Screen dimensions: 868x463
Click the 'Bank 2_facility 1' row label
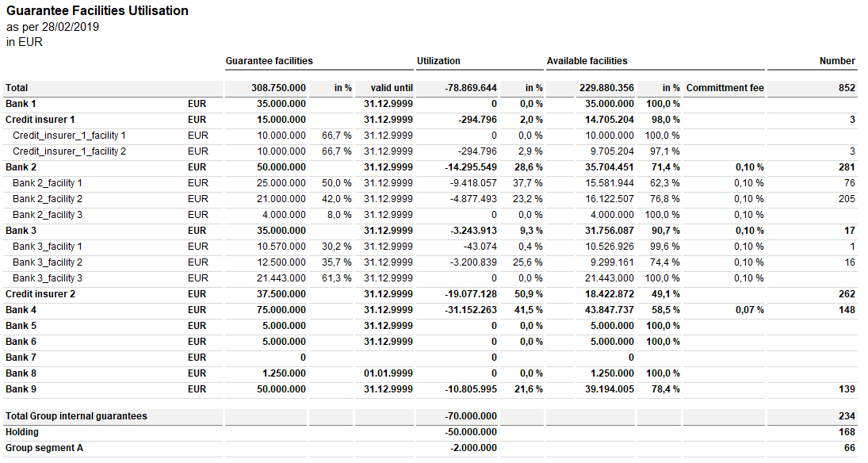47,183
